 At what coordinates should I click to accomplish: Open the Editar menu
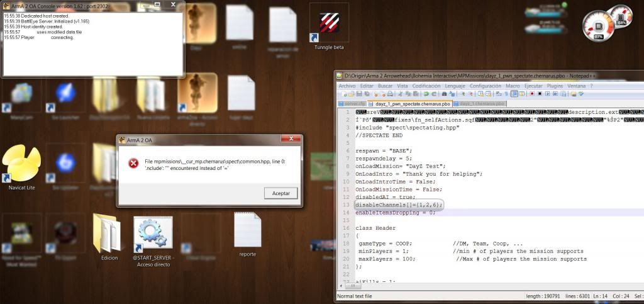[x=367, y=86]
